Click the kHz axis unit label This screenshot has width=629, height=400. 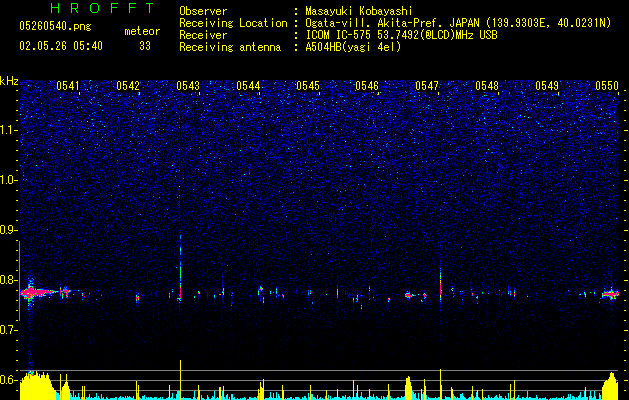(x=9, y=81)
